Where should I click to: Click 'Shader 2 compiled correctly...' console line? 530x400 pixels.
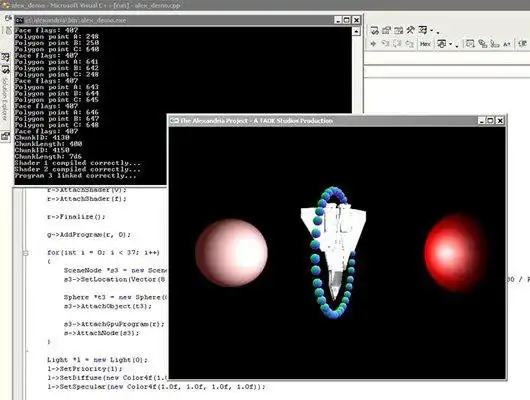pos(77,169)
